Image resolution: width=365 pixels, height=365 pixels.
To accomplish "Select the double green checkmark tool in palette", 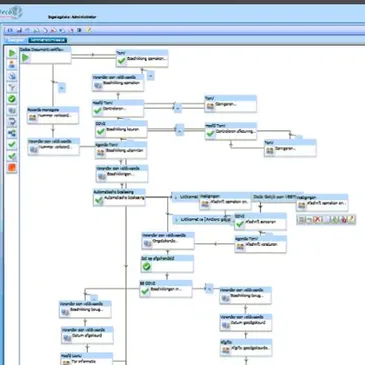I will pyautogui.click(x=12, y=156).
